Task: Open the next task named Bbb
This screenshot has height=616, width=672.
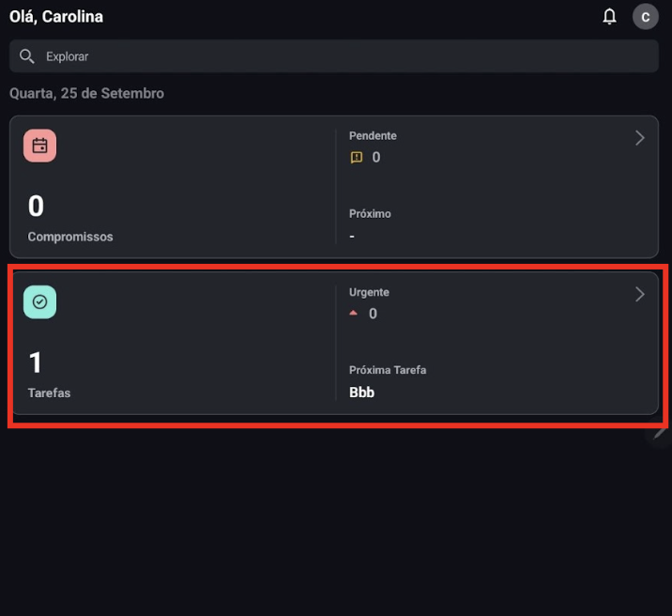Action: tap(361, 393)
